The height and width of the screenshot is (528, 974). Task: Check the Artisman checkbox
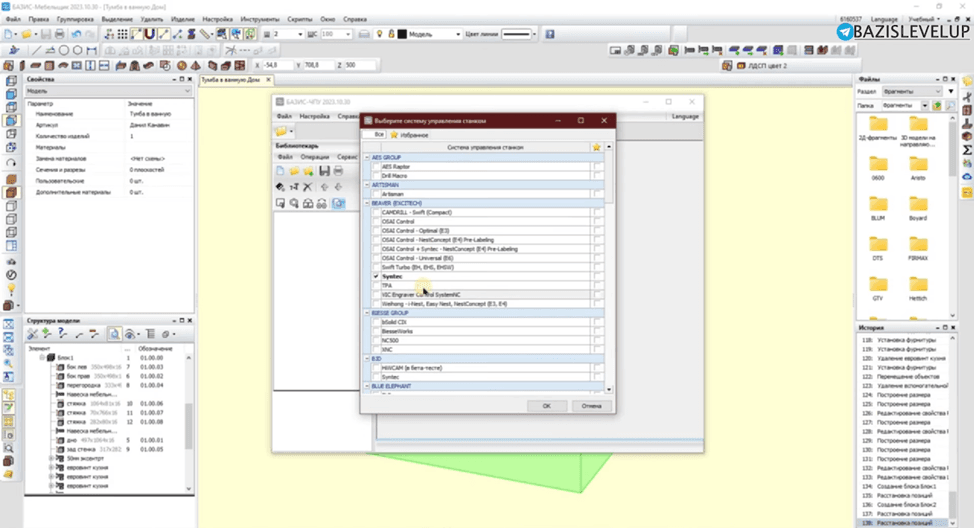pos(376,194)
